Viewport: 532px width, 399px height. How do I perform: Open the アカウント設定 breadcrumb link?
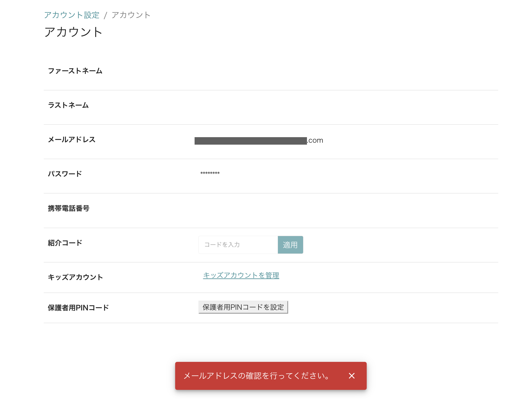tap(72, 15)
